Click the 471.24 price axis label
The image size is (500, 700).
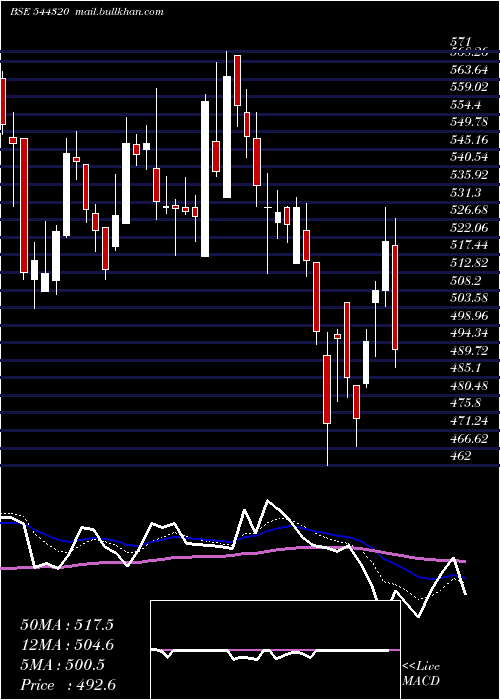[x=468, y=421]
